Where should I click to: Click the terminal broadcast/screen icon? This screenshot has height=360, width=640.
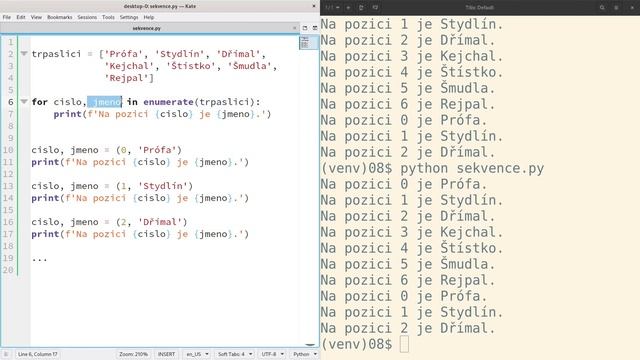pyautogui.click(x=375, y=7)
